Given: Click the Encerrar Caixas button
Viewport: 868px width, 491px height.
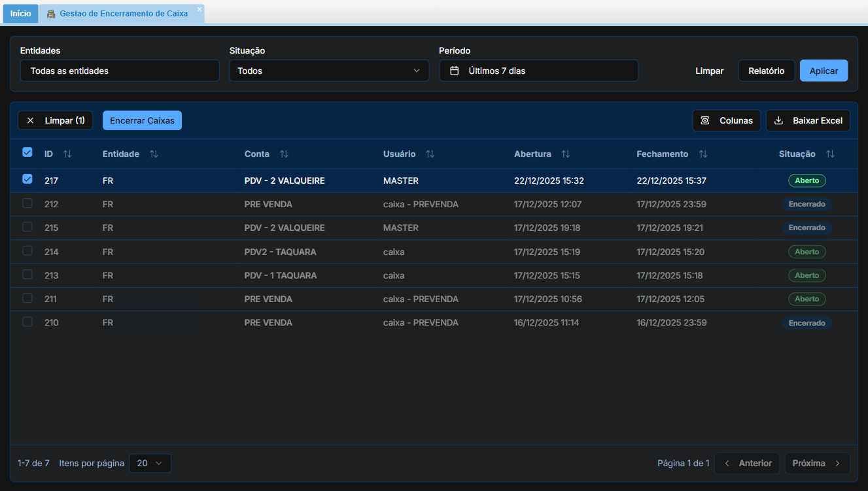Looking at the screenshot, I should coord(142,120).
